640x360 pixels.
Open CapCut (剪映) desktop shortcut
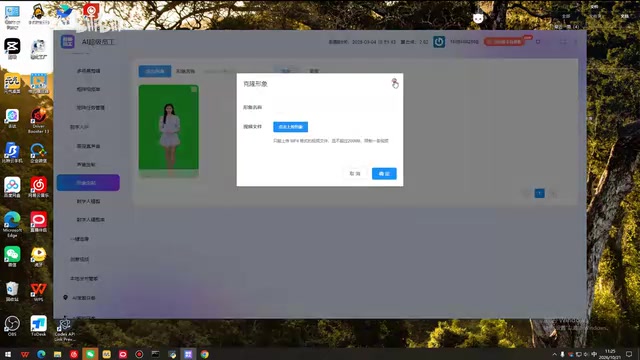point(12,48)
